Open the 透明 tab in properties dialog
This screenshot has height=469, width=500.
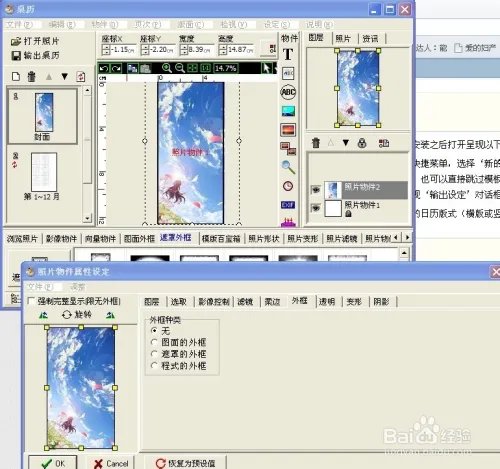point(327,302)
